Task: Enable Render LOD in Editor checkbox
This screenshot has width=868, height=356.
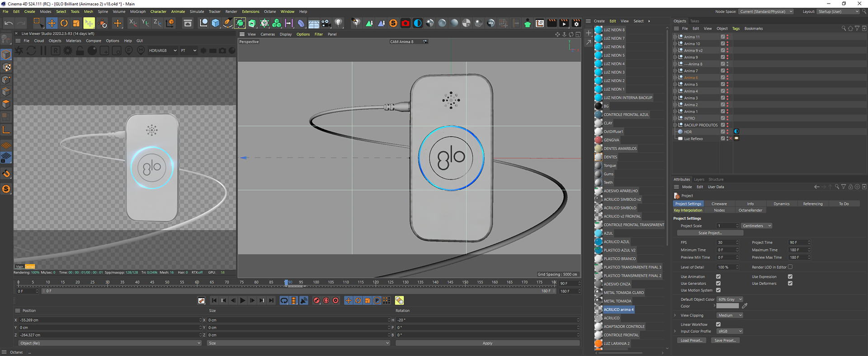Action: click(790, 267)
